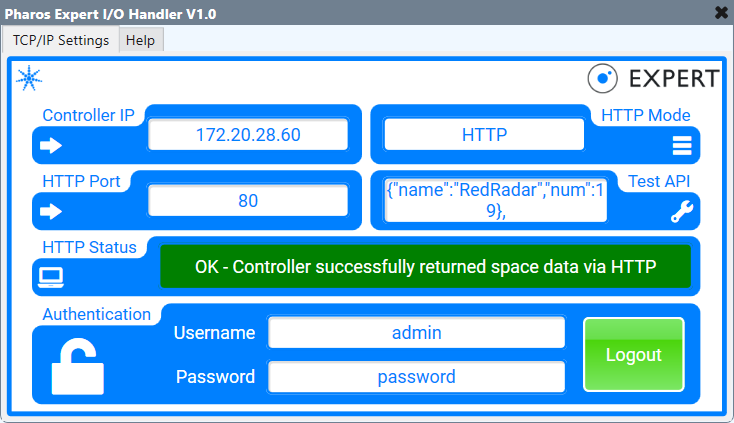Click the green Logout button
The width and height of the screenshot is (734, 423).
click(x=634, y=355)
